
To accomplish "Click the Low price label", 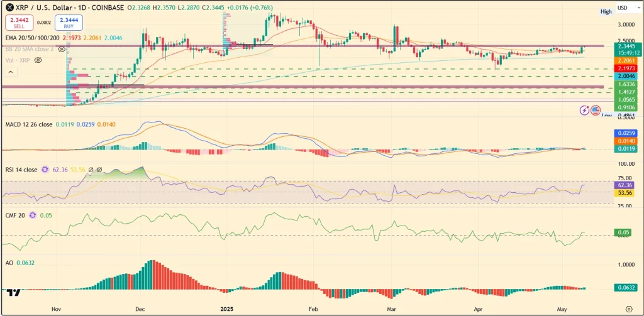I will (x=606, y=116).
